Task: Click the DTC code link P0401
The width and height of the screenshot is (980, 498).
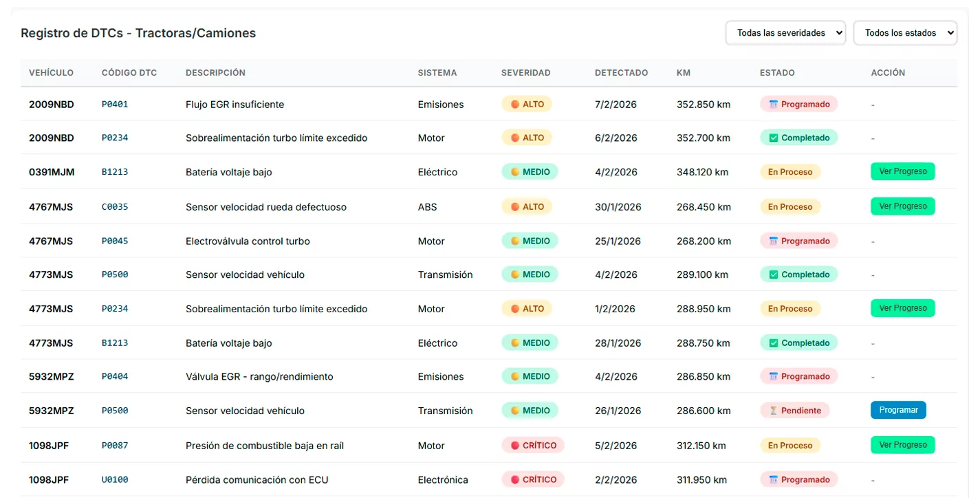Action: pyautogui.click(x=115, y=105)
